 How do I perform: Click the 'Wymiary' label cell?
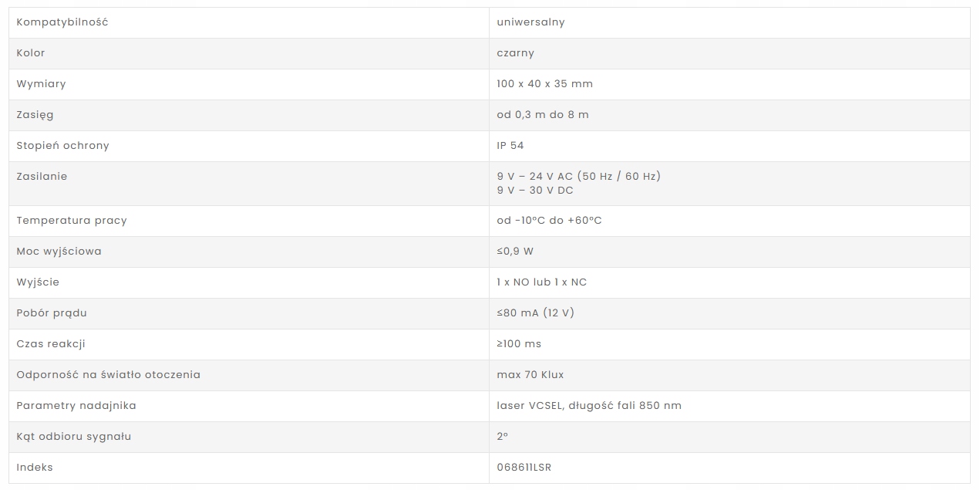[41, 84]
